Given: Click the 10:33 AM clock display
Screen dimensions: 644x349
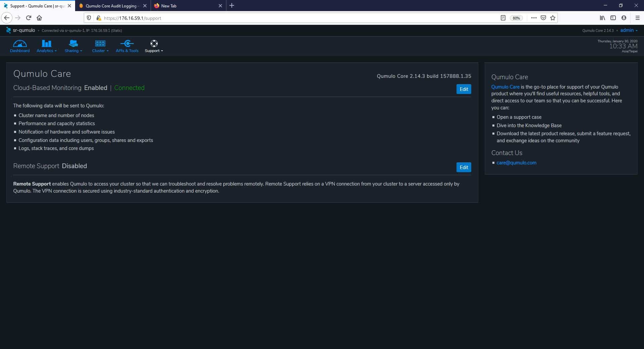Looking at the screenshot, I should 623,46.
